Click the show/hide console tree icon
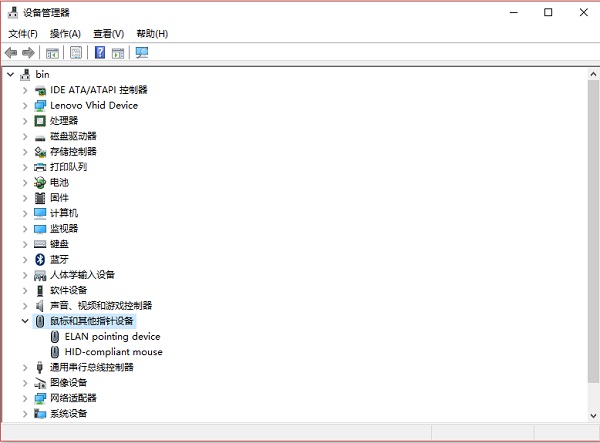600x443 pixels. coord(52,52)
